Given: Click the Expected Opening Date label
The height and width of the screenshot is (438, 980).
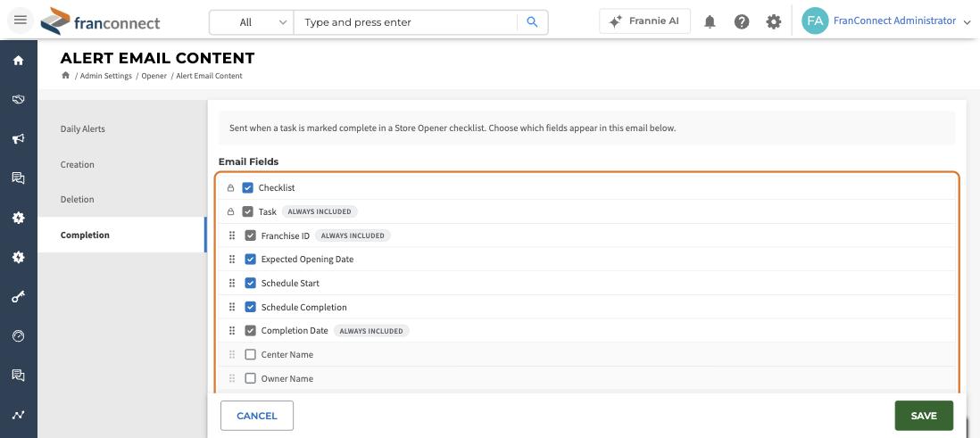Looking at the screenshot, I should pos(307,260).
